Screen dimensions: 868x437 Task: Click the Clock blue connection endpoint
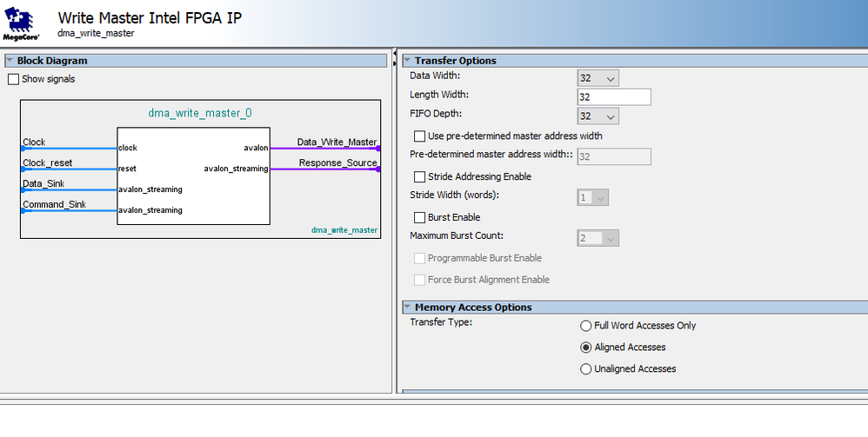tap(23, 149)
